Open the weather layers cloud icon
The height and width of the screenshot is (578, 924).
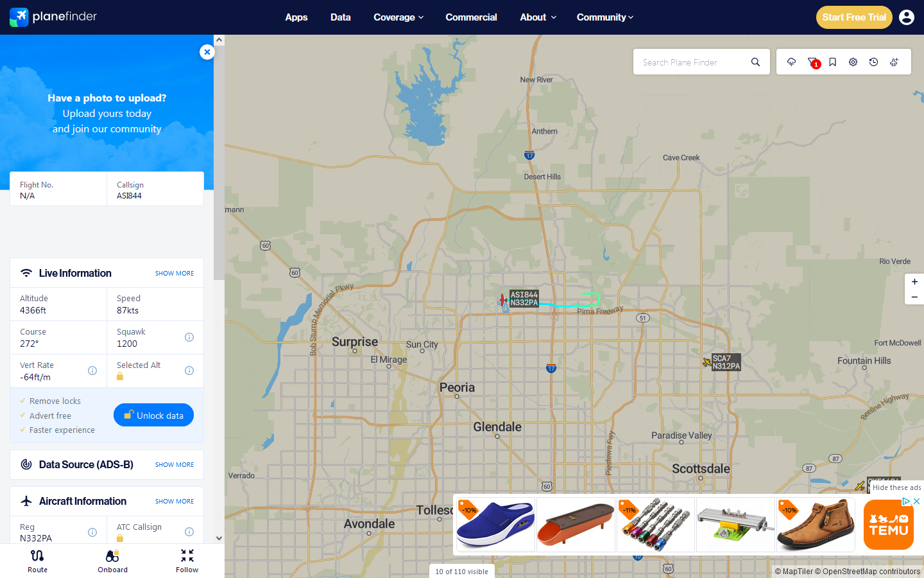791,62
